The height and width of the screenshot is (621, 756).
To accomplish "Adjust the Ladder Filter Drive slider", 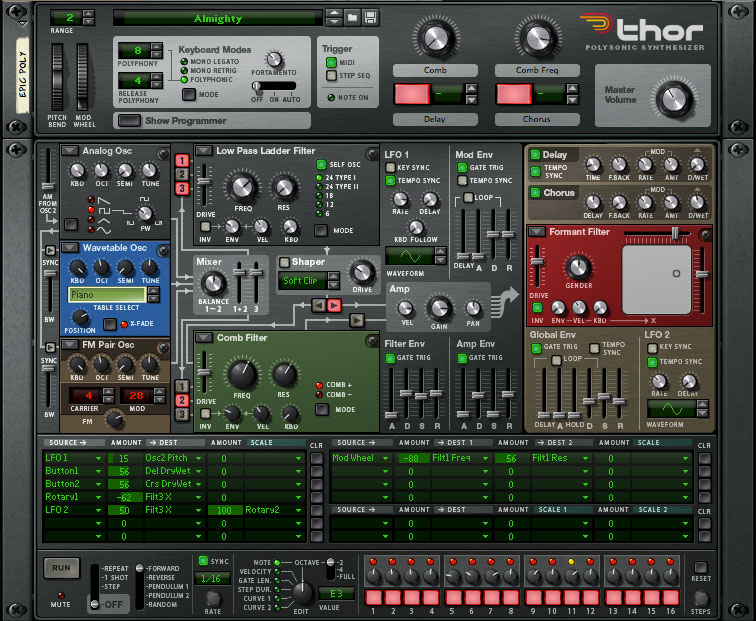I will pyautogui.click(x=204, y=182).
